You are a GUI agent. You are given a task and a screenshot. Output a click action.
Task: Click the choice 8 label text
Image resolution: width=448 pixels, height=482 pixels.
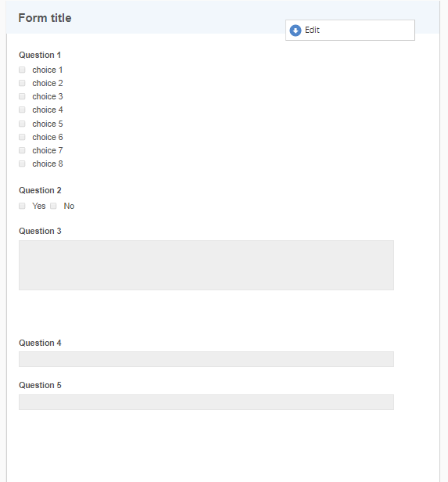click(48, 164)
